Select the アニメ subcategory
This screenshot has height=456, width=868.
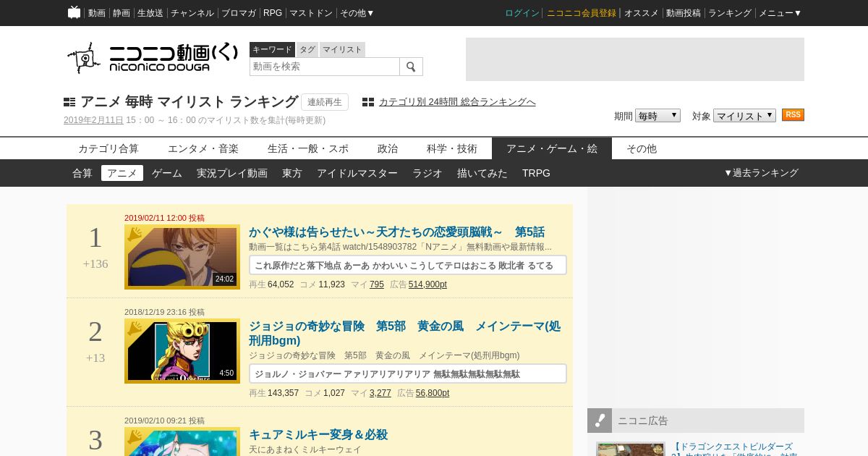[122, 173]
